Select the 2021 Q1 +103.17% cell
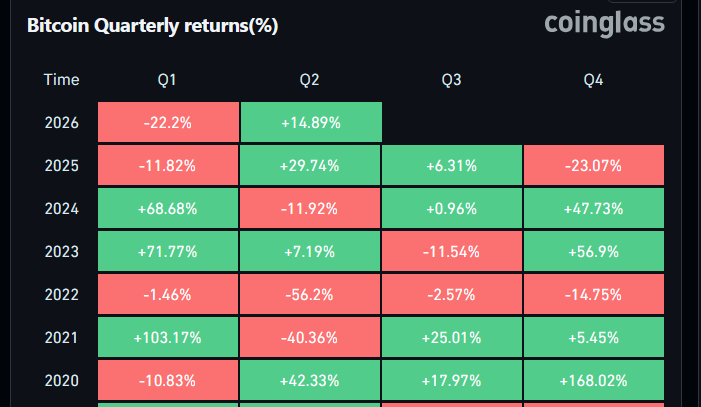701x407 pixels. [x=168, y=337]
